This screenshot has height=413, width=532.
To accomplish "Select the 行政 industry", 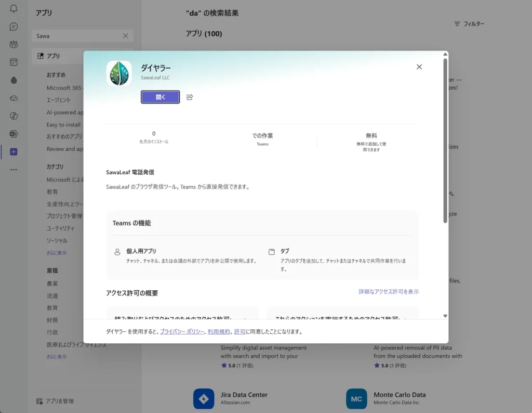I will pyautogui.click(x=52, y=332).
